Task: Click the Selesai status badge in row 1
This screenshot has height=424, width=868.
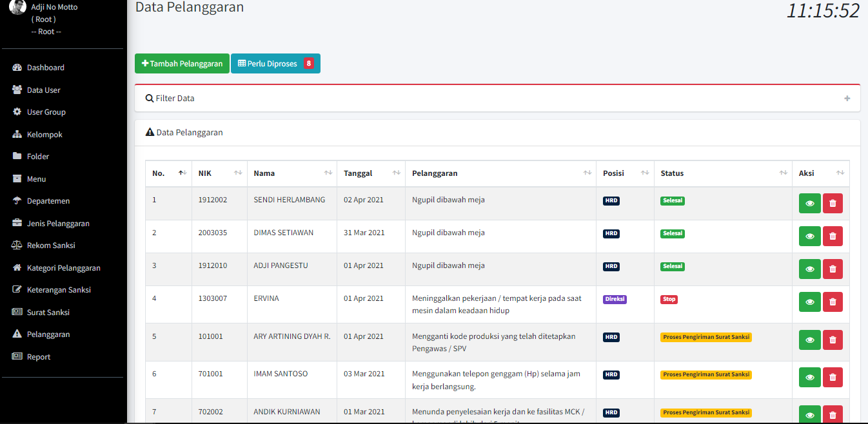Action: point(672,200)
